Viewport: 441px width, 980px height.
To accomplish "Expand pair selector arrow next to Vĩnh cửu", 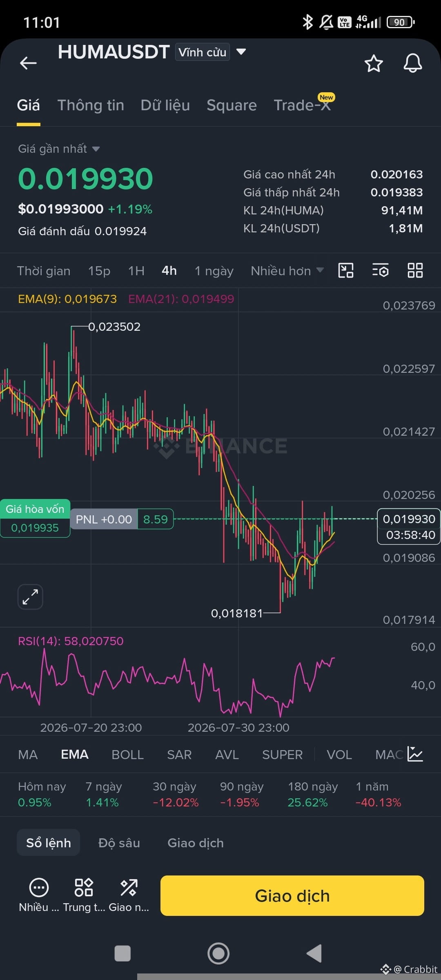I will point(241,52).
